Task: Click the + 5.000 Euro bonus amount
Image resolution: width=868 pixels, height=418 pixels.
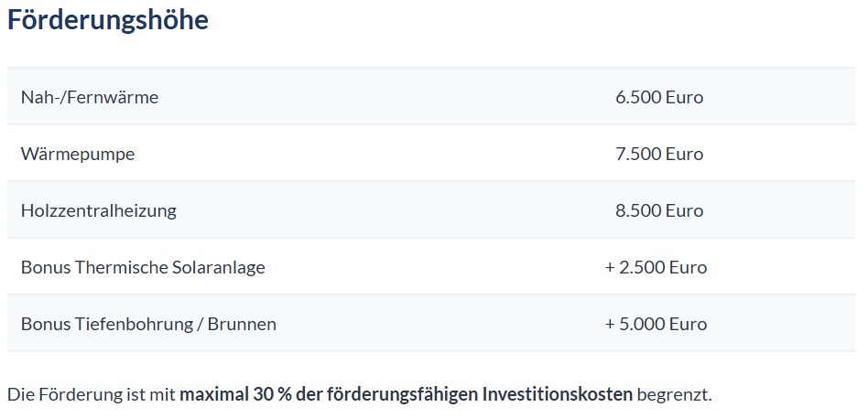Action: click(x=656, y=324)
